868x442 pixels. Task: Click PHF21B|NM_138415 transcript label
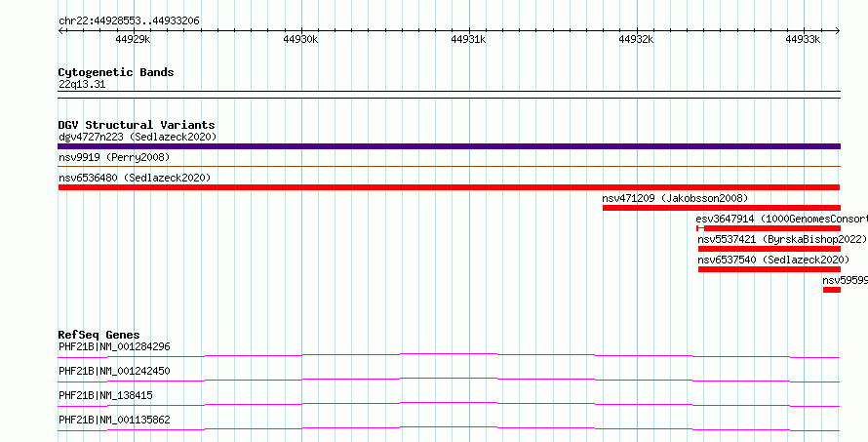105,395
